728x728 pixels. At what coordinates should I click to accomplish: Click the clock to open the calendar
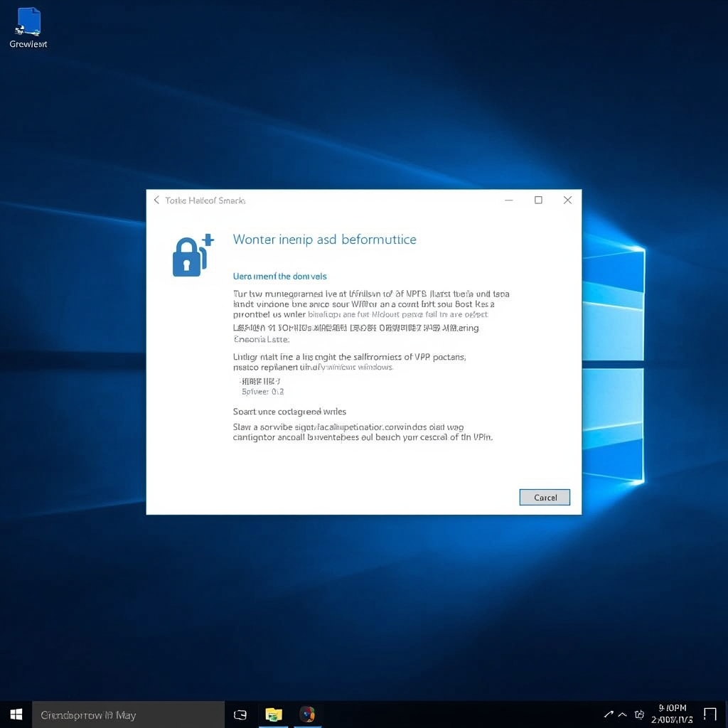pyautogui.click(x=672, y=714)
